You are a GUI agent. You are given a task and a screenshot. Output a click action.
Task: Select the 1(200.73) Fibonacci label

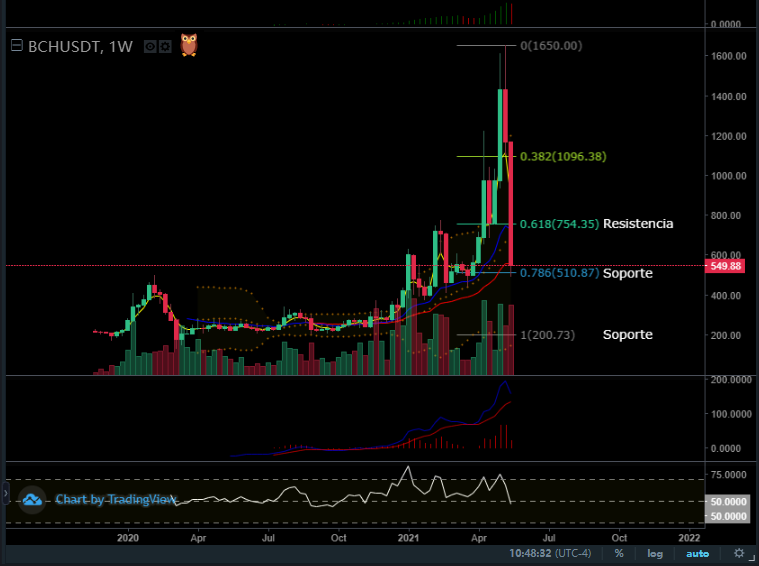pos(547,335)
